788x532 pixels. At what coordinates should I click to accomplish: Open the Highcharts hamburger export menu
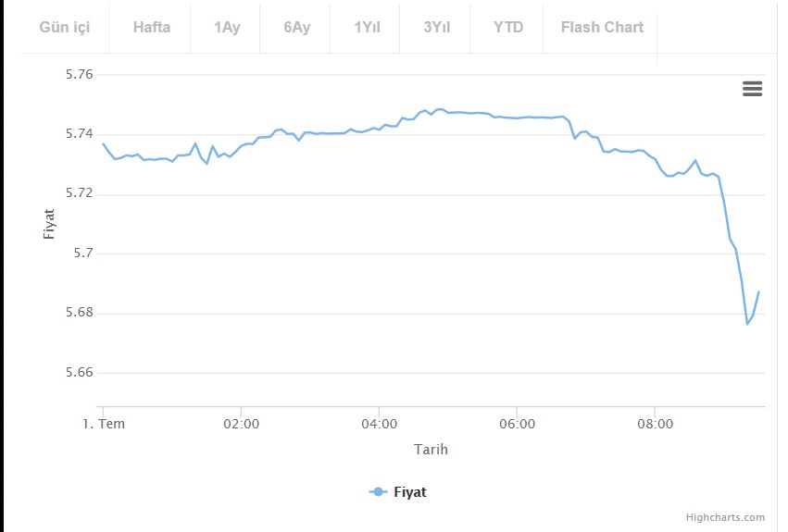[752, 89]
